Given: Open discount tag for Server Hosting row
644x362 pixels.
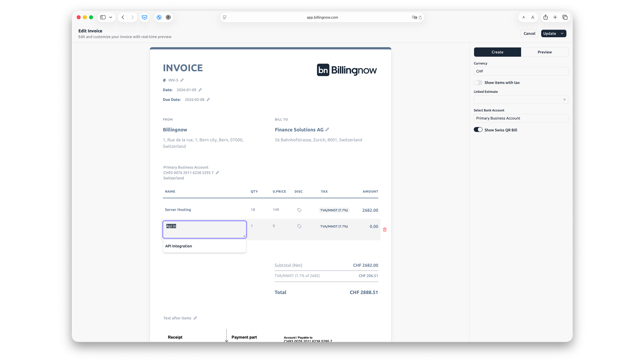Looking at the screenshot, I should pos(299,210).
